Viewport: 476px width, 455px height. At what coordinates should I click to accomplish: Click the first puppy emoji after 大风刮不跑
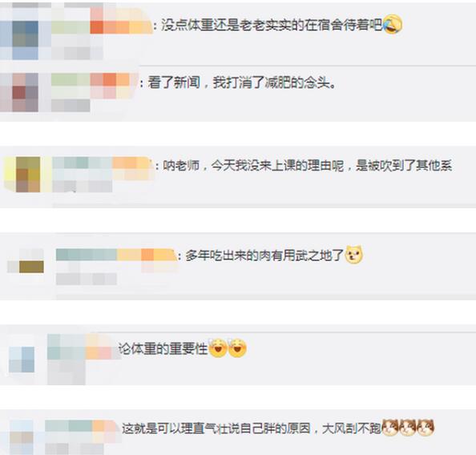coord(389,428)
